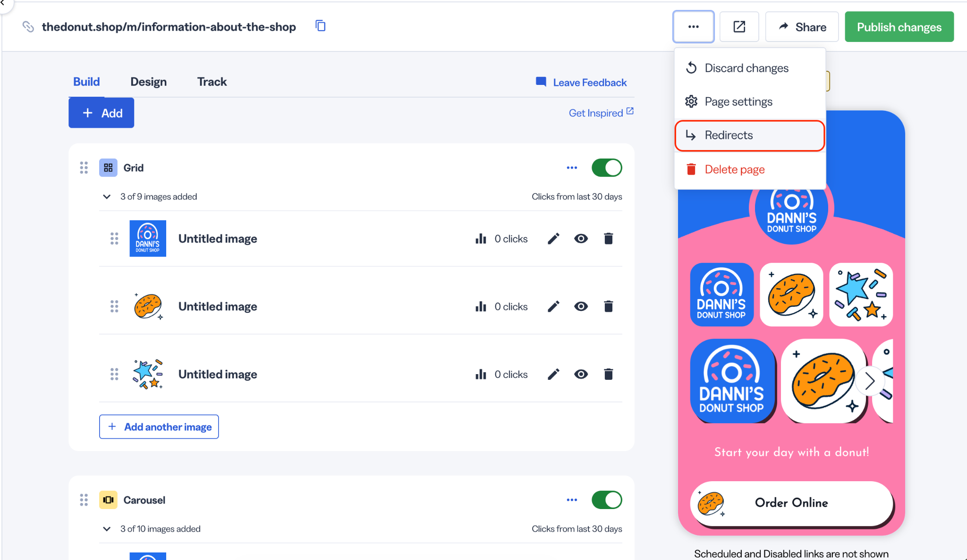Open the page in a new tab
This screenshot has height=560, width=967.
(x=739, y=27)
